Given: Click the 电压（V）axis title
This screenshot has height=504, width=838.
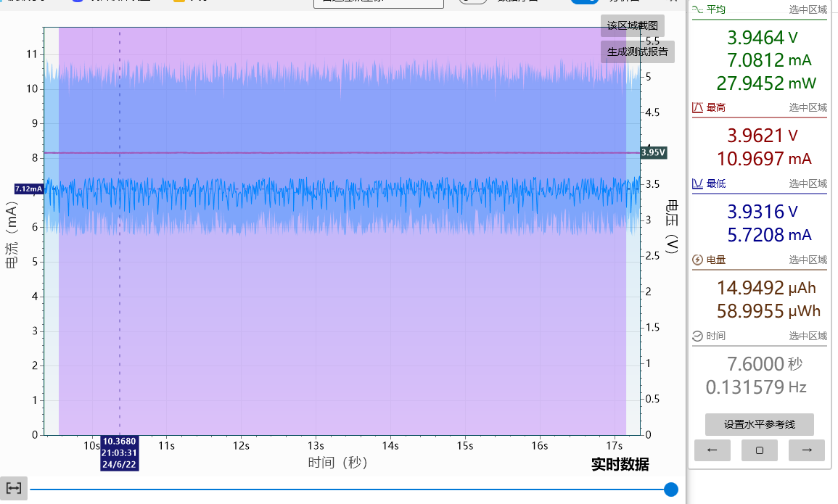Looking at the screenshot, I should pyautogui.click(x=673, y=226).
